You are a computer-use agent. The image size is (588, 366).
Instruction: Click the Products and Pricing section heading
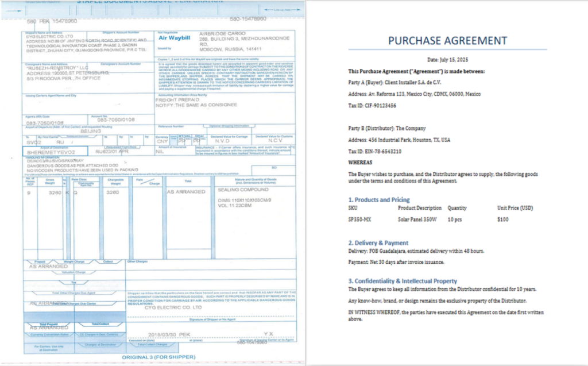click(380, 199)
